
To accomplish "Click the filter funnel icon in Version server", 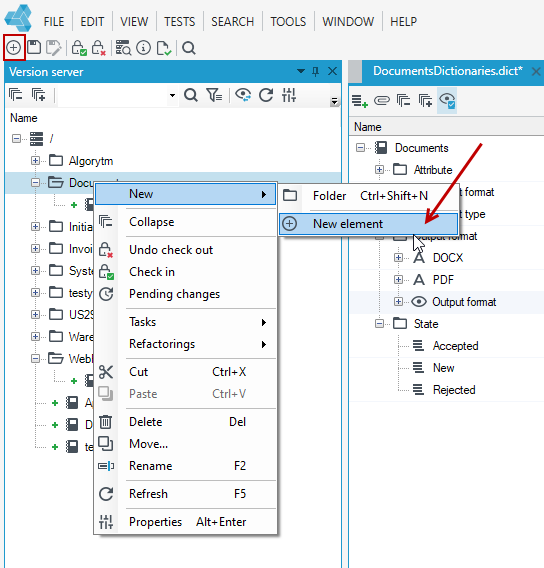I will point(214,95).
